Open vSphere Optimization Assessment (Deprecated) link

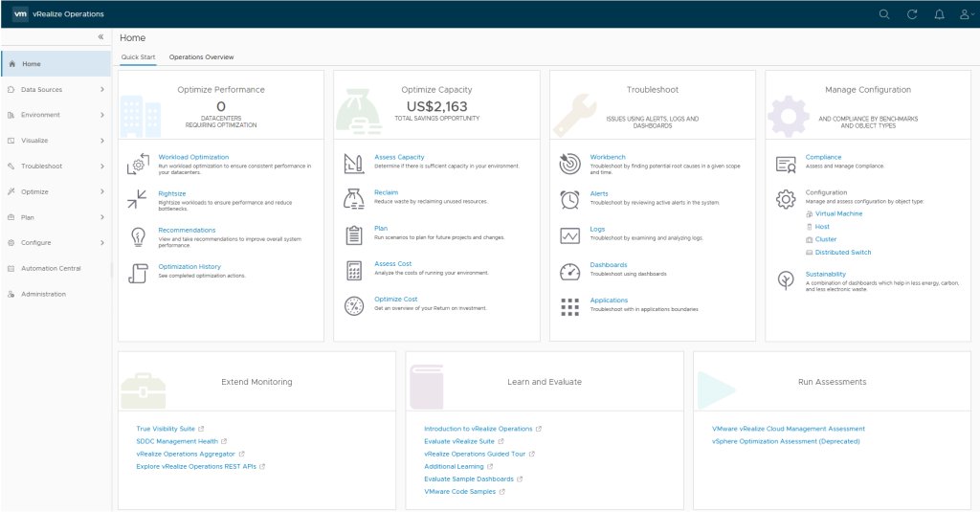tap(786, 441)
